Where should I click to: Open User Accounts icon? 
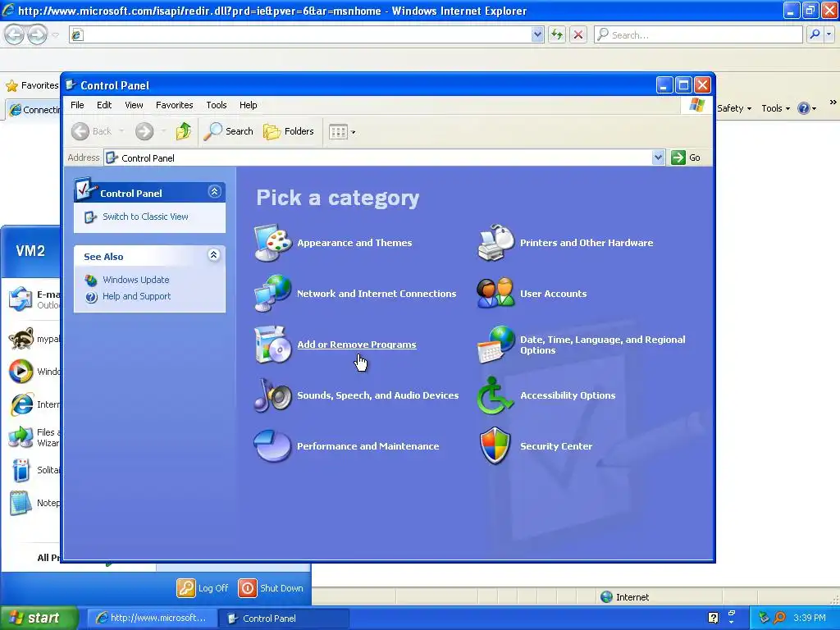[495, 293]
